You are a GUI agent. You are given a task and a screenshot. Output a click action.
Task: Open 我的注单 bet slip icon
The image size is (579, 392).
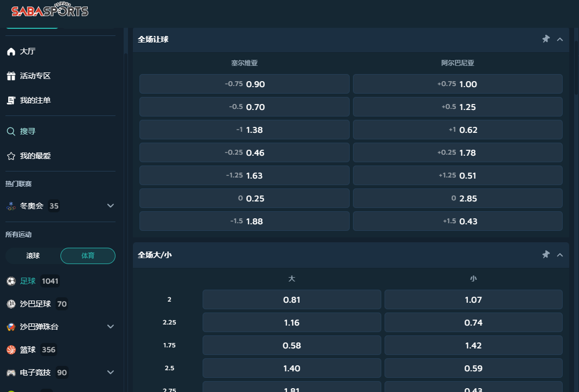11,101
